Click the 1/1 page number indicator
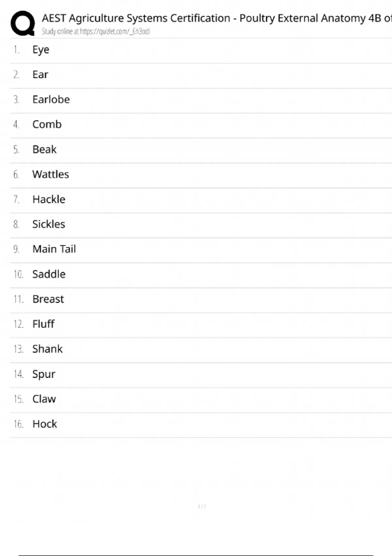The image size is (392, 556). pos(202,507)
